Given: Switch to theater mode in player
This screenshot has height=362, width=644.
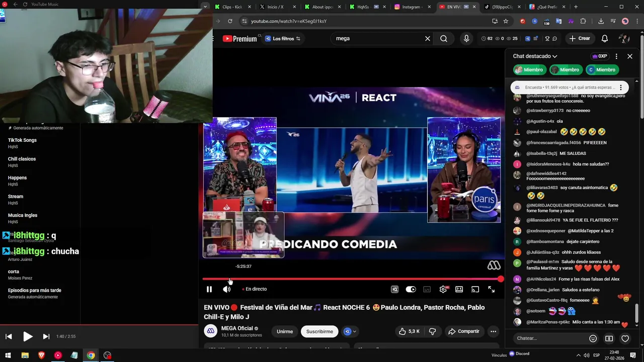Looking at the screenshot, I should tap(459, 289).
